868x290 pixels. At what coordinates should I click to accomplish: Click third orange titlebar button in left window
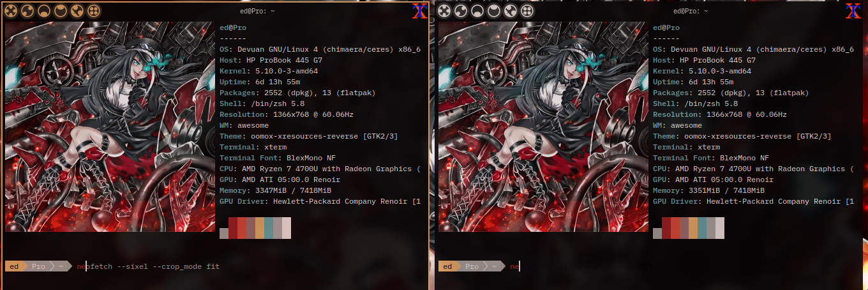click(x=44, y=11)
